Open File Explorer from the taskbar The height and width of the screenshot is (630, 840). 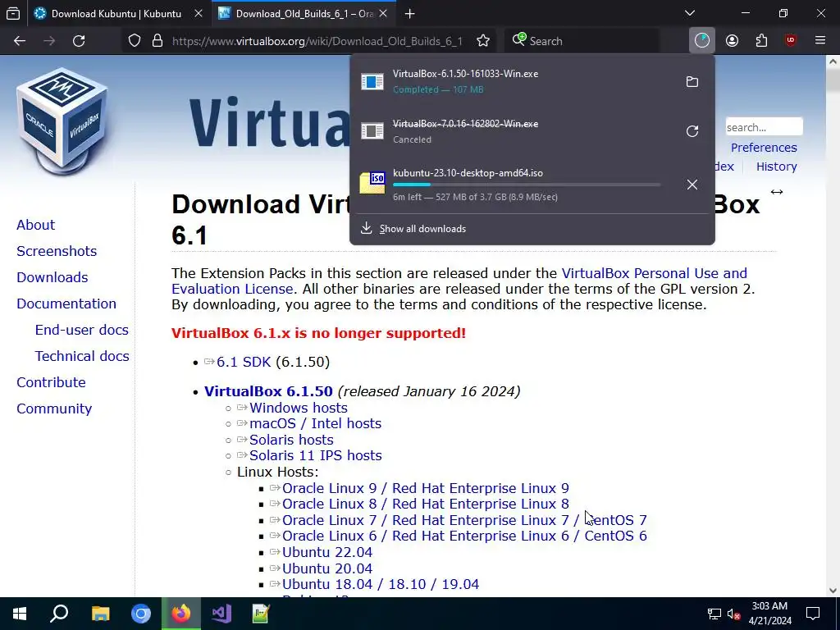point(100,614)
